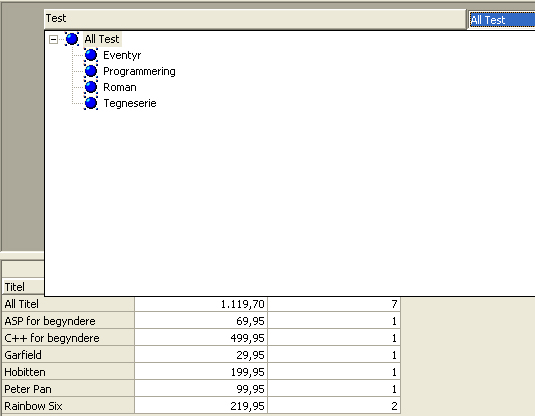This screenshot has width=535, height=416.
Task: Select the Eventyr tree item
Action: (122, 55)
